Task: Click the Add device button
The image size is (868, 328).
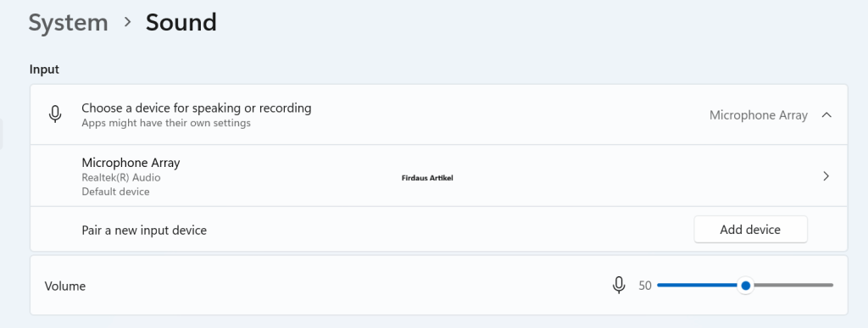Action: (750, 230)
